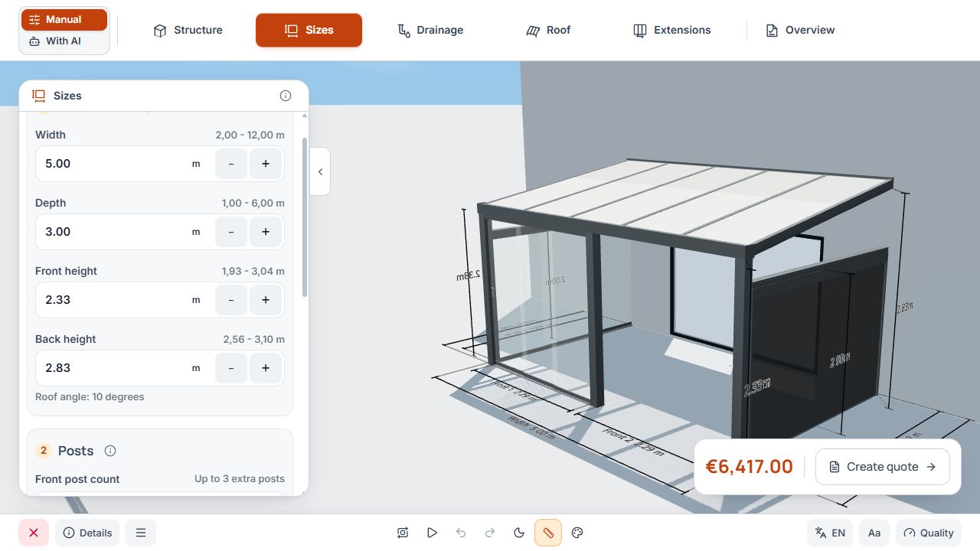Switch to the Extensions tab
Screen dimensions: 980x551
[x=672, y=30]
